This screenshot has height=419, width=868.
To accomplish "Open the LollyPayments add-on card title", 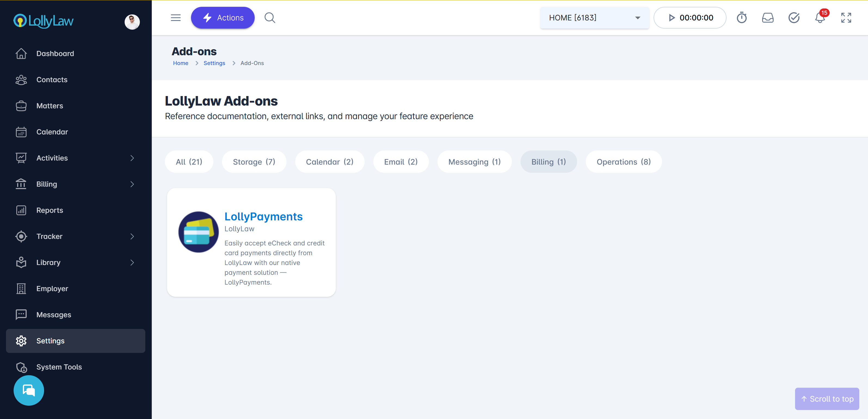I will pyautogui.click(x=263, y=216).
